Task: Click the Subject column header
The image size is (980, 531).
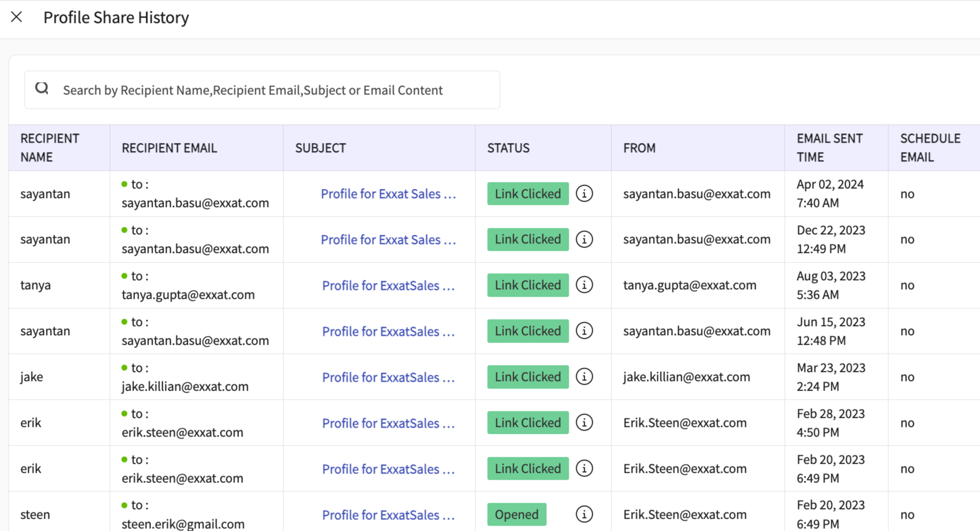Action: pos(321,148)
